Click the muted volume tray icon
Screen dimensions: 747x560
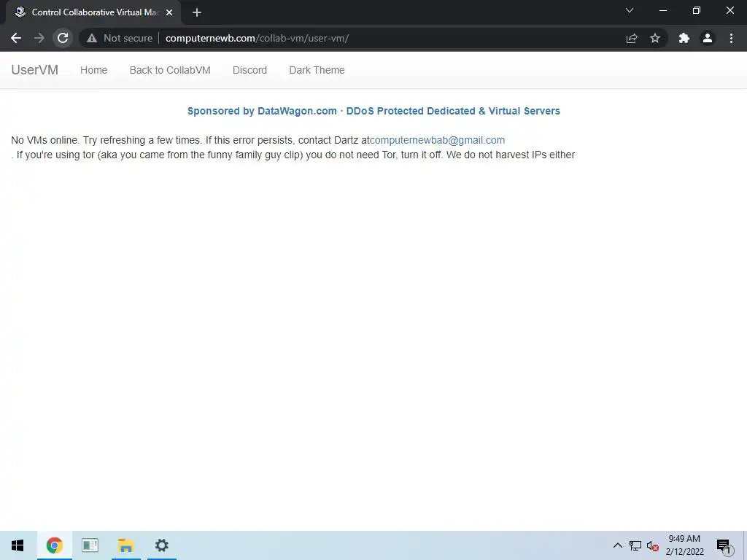pyautogui.click(x=653, y=545)
